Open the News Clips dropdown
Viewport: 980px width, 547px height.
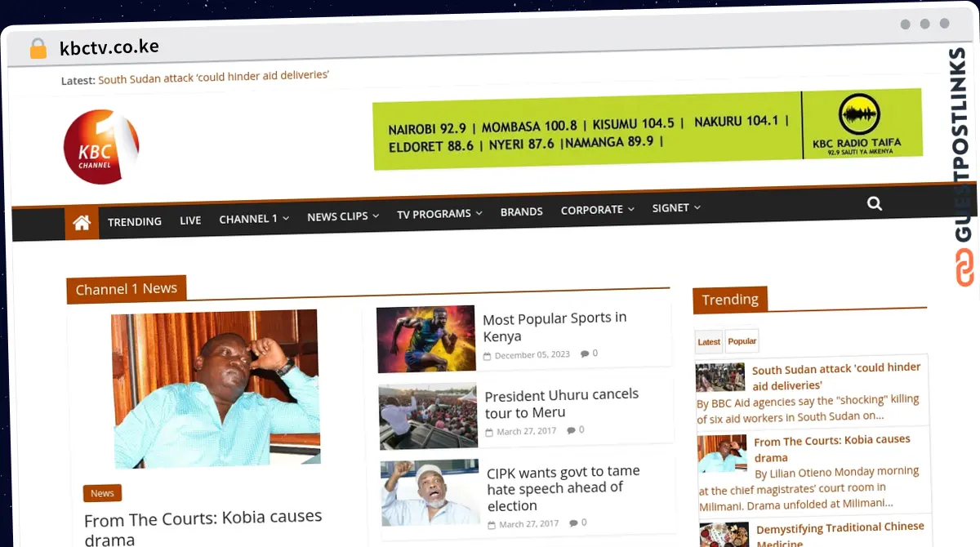(x=342, y=216)
